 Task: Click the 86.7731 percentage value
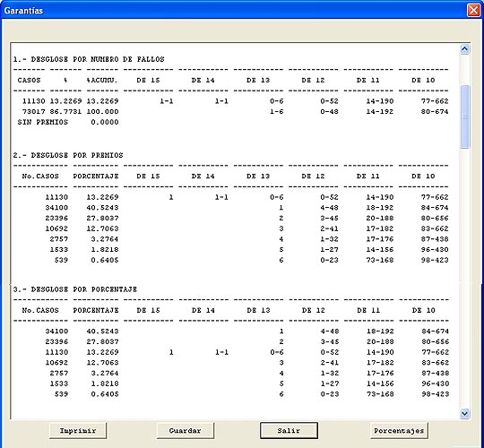65,112
